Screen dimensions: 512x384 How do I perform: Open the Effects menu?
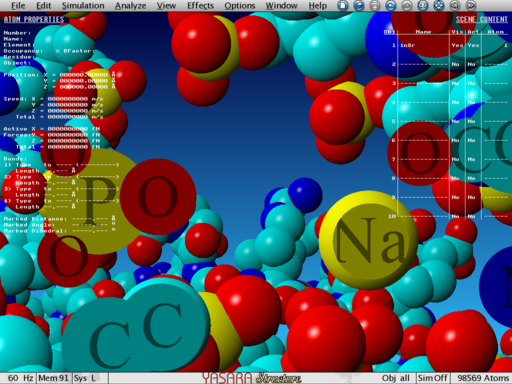200,6
